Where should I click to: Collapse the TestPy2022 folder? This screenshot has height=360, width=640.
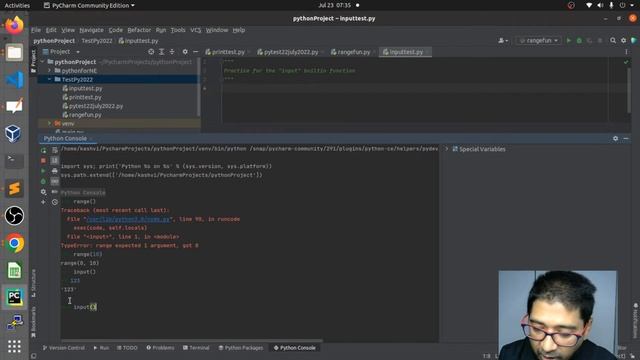click(x=49, y=80)
